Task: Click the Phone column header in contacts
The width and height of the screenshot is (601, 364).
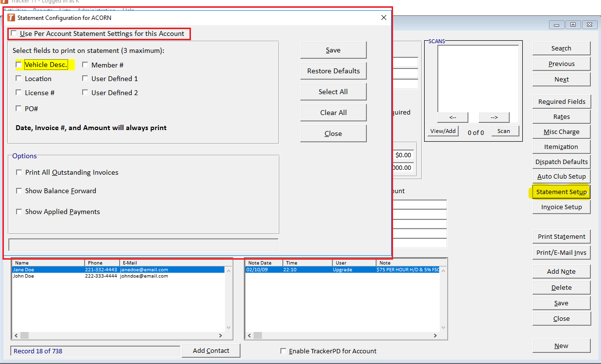Action: 102,263
